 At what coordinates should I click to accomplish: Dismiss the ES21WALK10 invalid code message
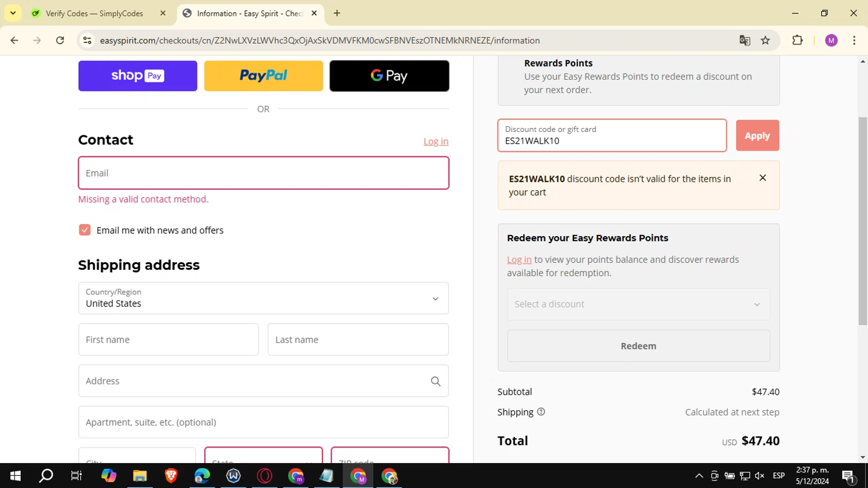[763, 178]
